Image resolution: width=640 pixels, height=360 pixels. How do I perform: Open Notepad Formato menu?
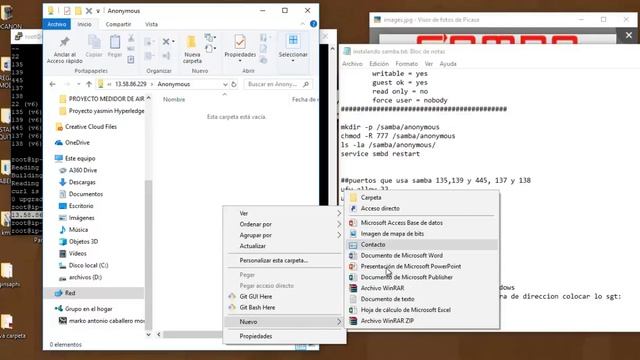point(406,64)
